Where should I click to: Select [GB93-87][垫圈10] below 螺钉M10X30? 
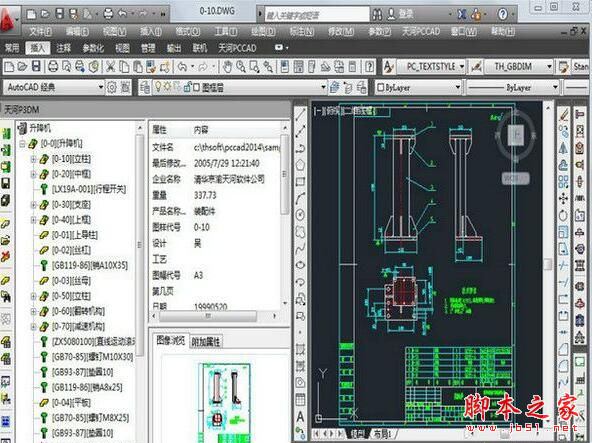pyautogui.click(x=82, y=372)
